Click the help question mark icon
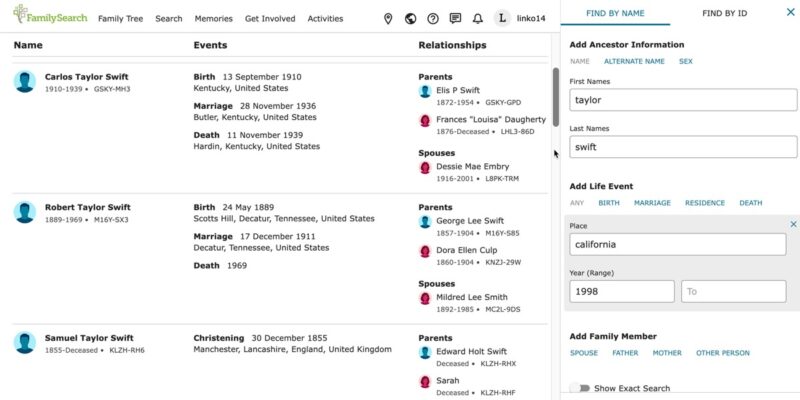Viewport: 800px width, 400px height. pos(433,18)
